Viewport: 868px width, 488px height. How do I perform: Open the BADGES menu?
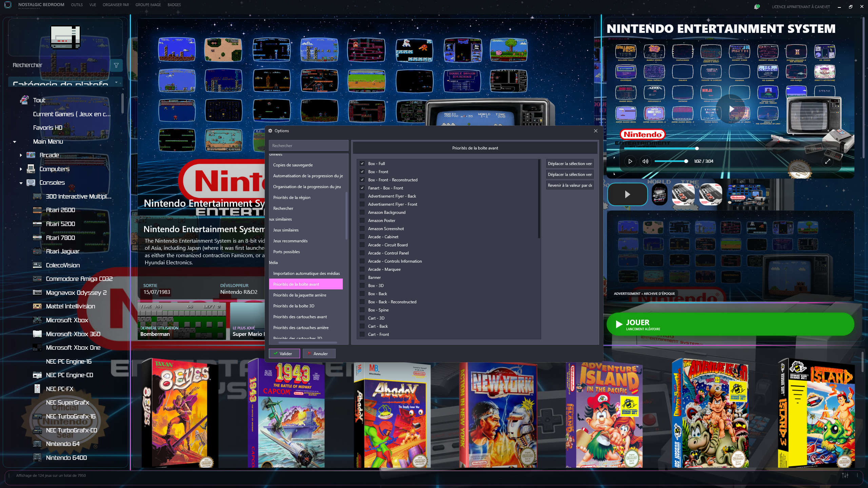point(174,5)
